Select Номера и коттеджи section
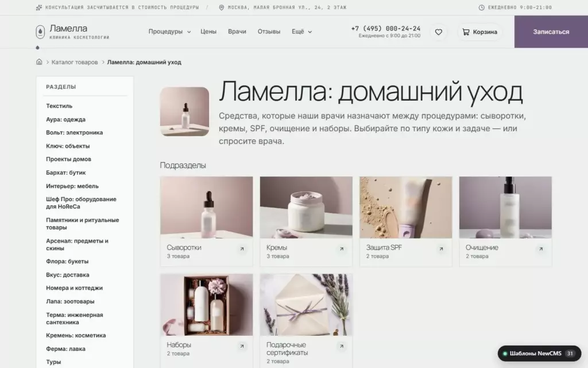The image size is (588, 368). tap(74, 288)
